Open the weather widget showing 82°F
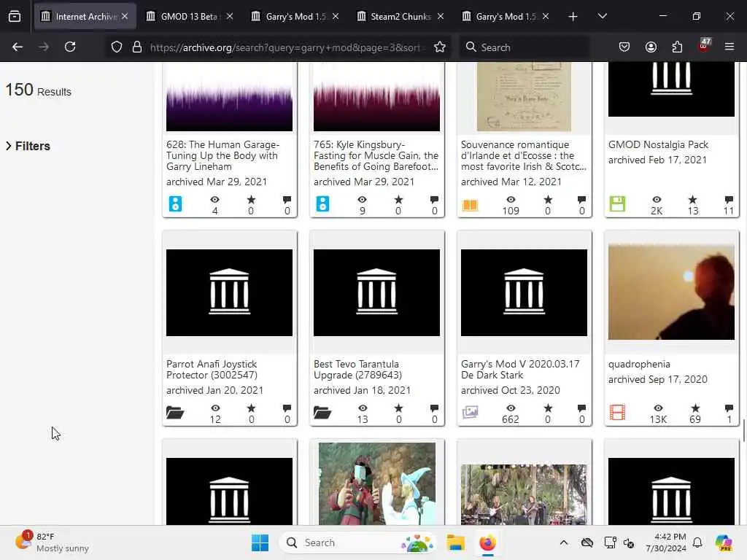 coord(52,542)
